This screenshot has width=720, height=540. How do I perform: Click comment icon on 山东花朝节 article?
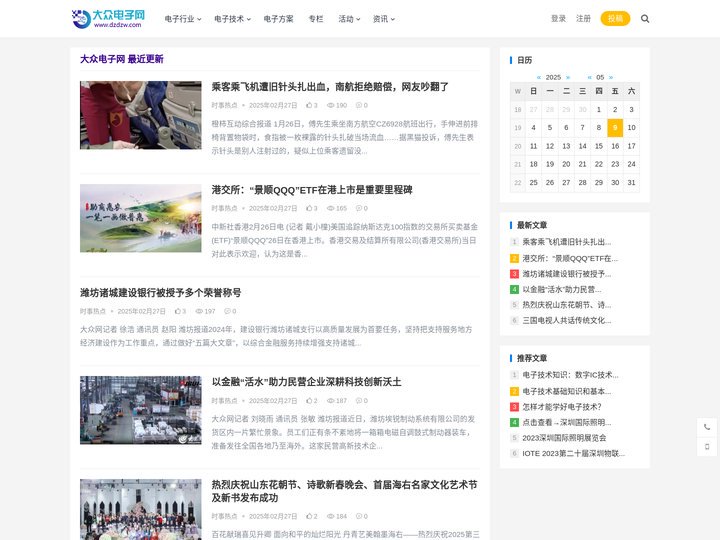359,516
